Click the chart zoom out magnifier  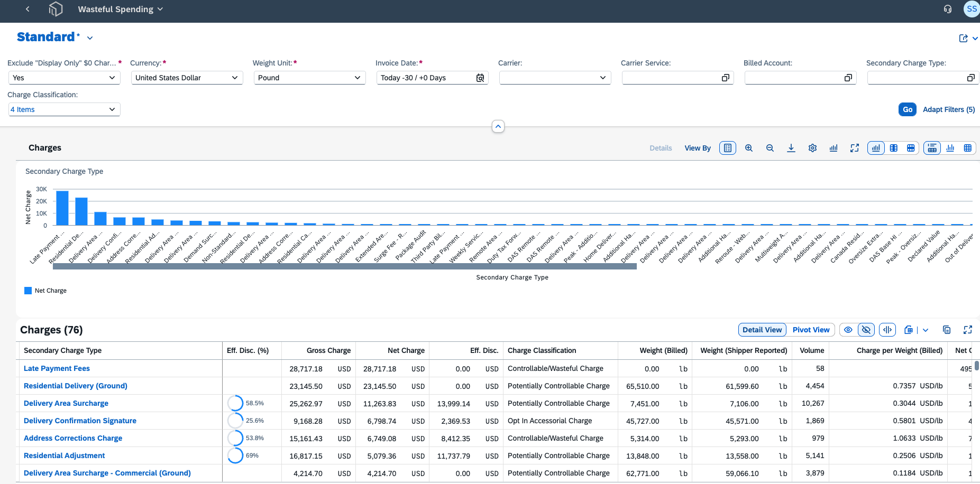click(770, 148)
